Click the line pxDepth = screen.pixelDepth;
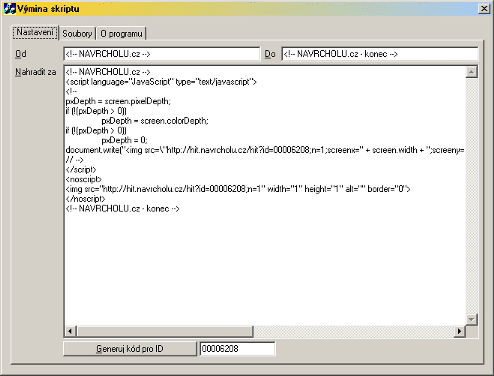494x376 pixels. [x=118, y=101]
